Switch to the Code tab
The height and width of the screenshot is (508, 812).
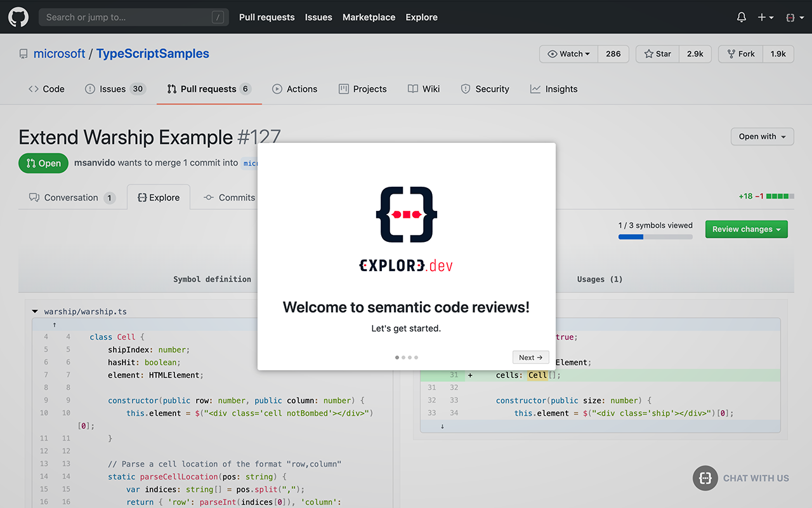(46, 89)
